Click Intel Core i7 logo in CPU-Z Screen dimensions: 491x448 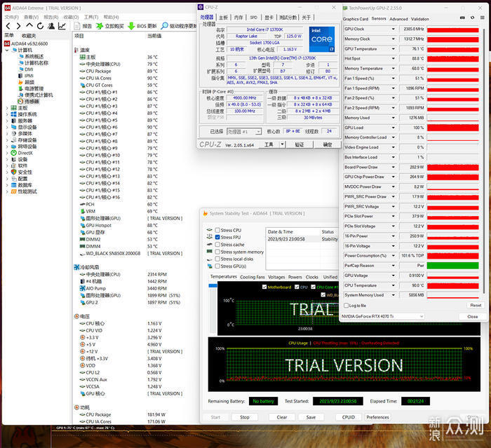click(x=322, y=39)
